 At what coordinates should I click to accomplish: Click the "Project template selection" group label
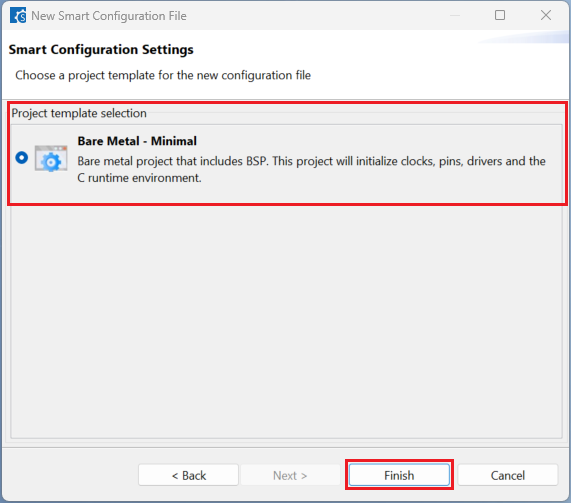coord(79,113)
